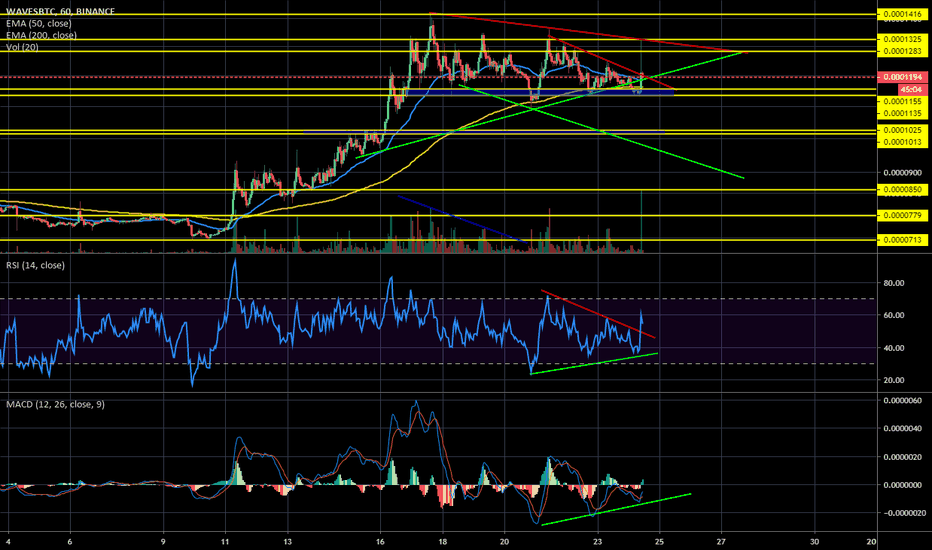This screenshot has width=932, height=550.
Task: Select the EMA (50, close) indicator legend
Action: click(39, 23)
